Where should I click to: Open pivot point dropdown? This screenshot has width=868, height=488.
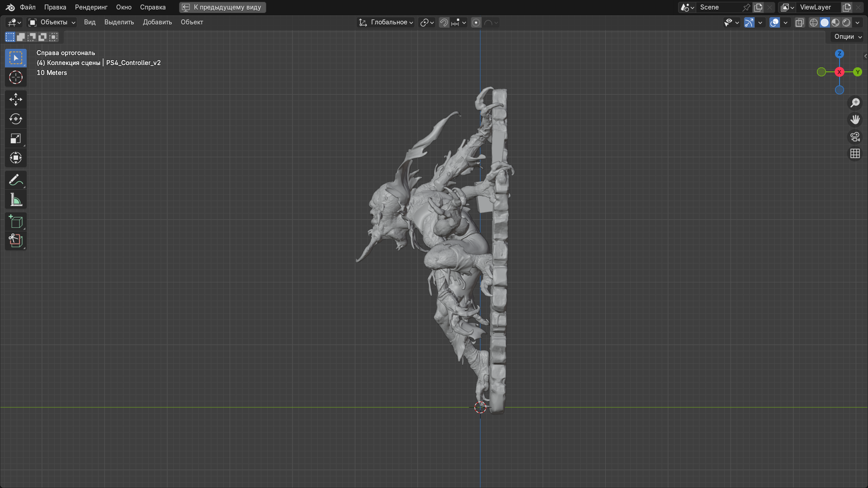[427, 23]
